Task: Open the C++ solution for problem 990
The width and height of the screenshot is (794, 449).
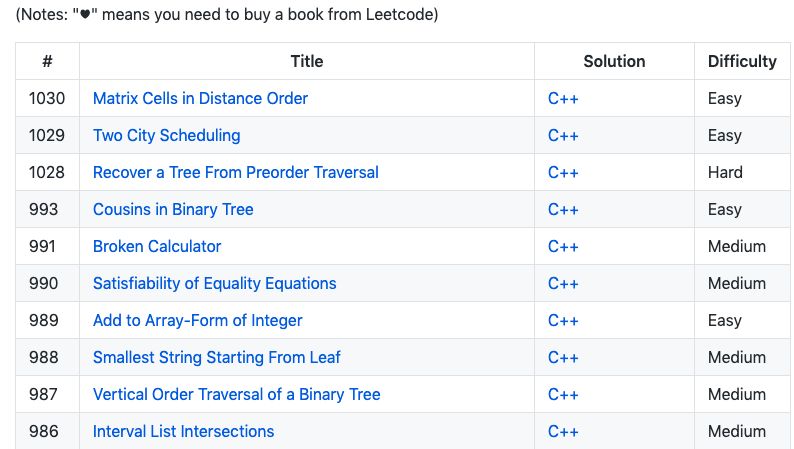Action: [563, 283]
